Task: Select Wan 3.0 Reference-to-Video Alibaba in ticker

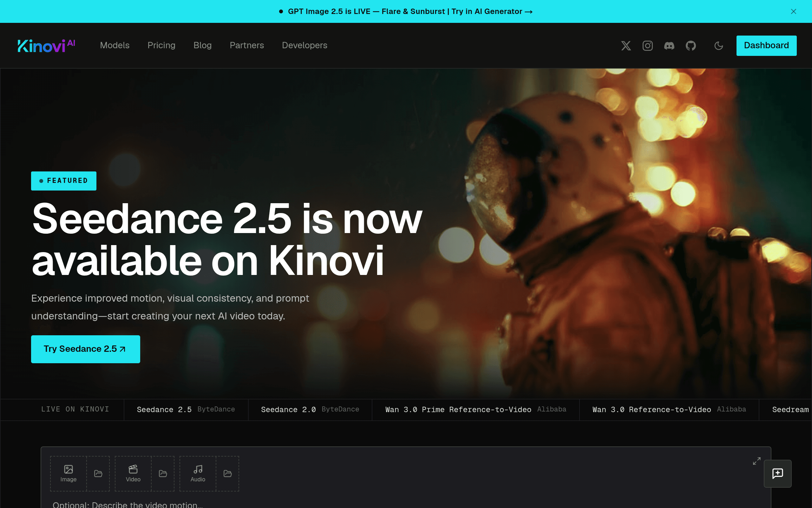Action: [669, 410]
